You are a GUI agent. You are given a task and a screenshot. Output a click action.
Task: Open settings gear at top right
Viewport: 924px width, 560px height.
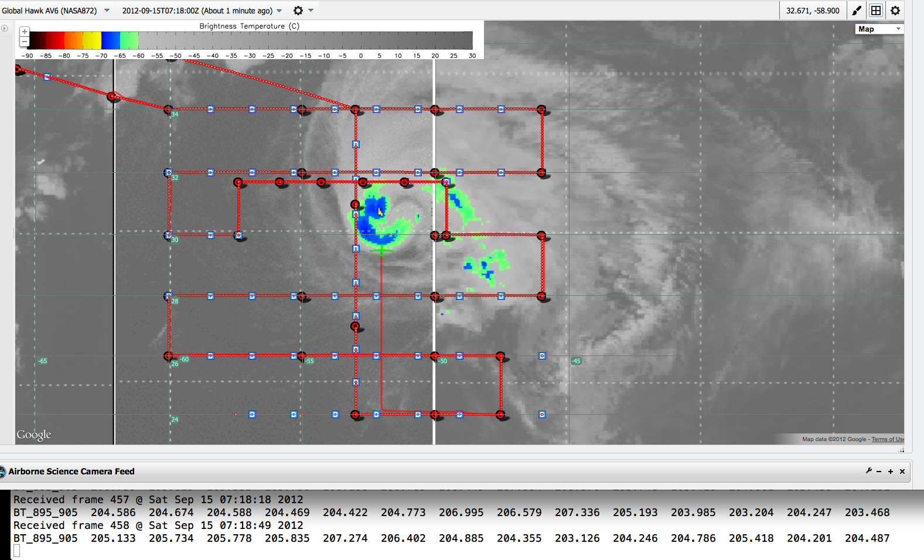coord(895,11)
